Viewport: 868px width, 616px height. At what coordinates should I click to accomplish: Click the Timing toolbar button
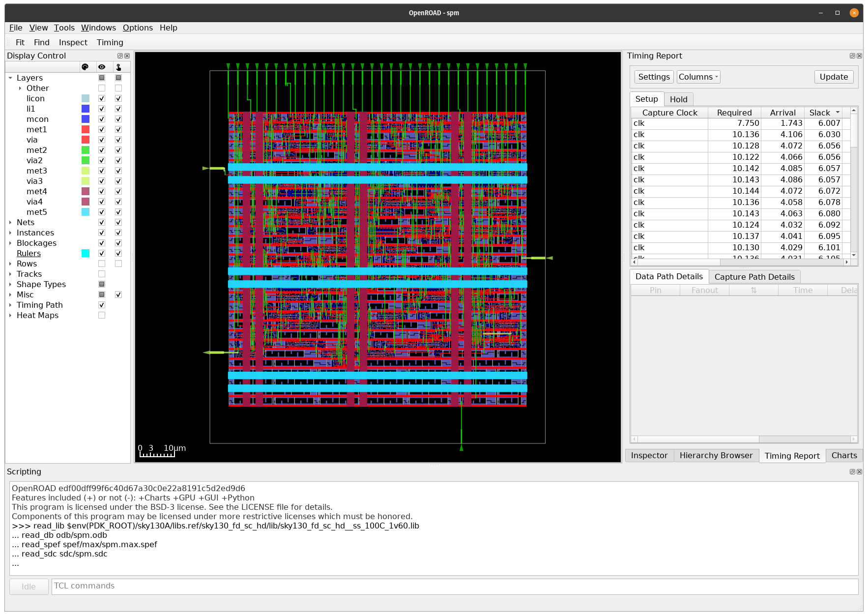point(110,42)
